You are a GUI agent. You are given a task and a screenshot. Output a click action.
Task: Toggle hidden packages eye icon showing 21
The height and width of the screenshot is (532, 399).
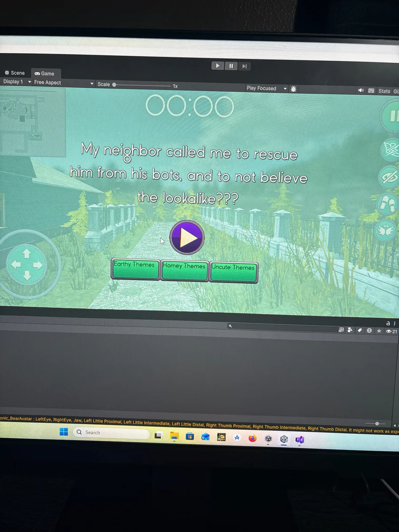391,331
